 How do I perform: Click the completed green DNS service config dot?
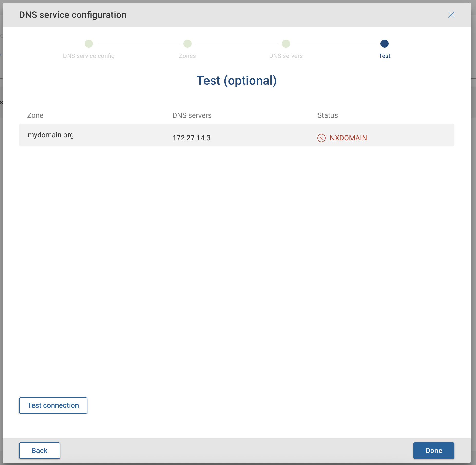[89, 44]
